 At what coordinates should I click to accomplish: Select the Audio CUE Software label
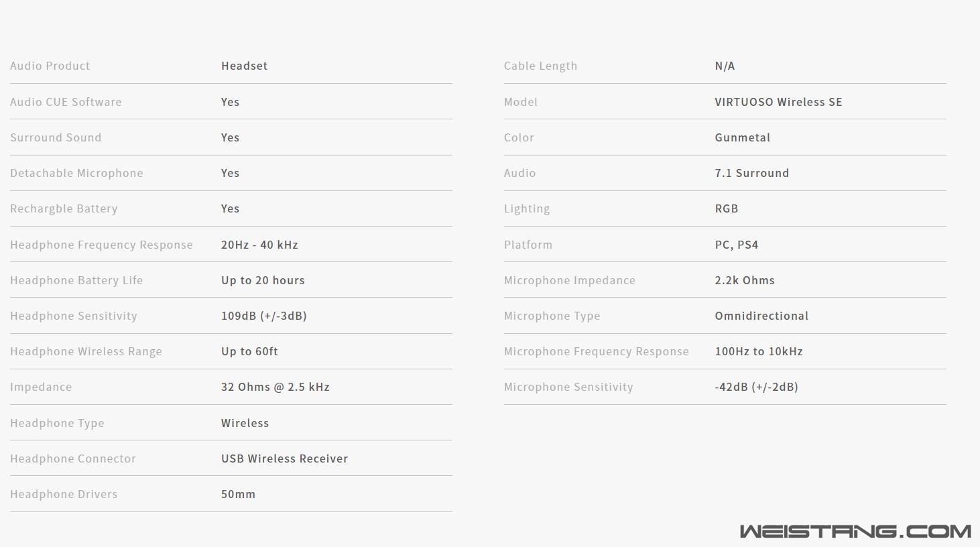point(66,102)
